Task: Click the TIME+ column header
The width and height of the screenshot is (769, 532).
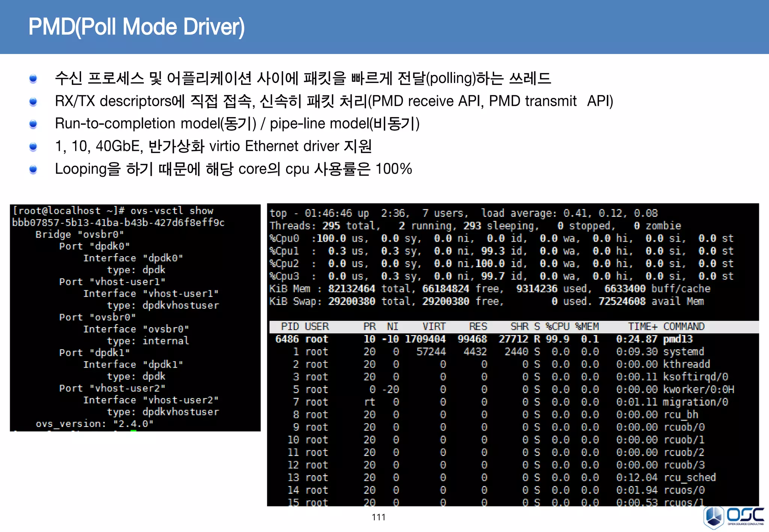Action: pyautogui.click(x=643, y=326)
